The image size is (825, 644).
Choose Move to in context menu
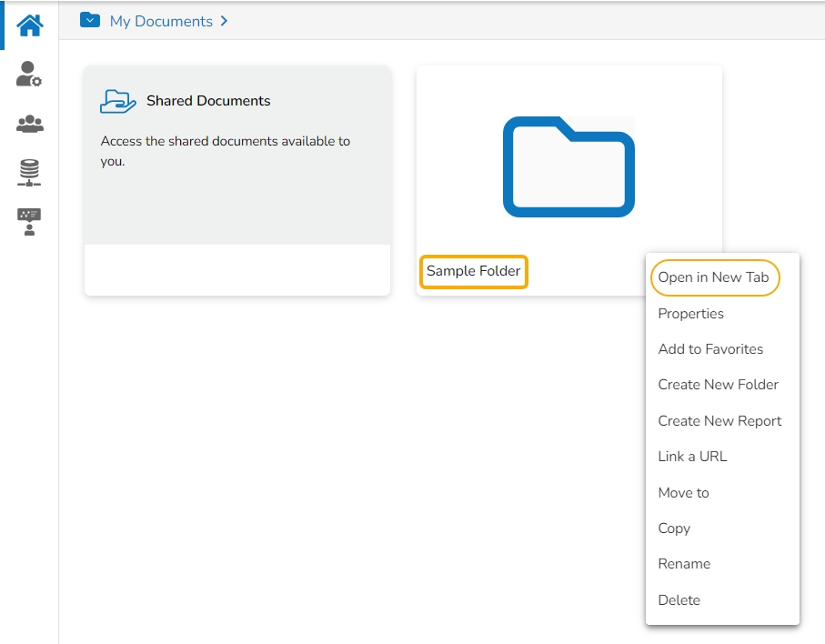point(683,493)
